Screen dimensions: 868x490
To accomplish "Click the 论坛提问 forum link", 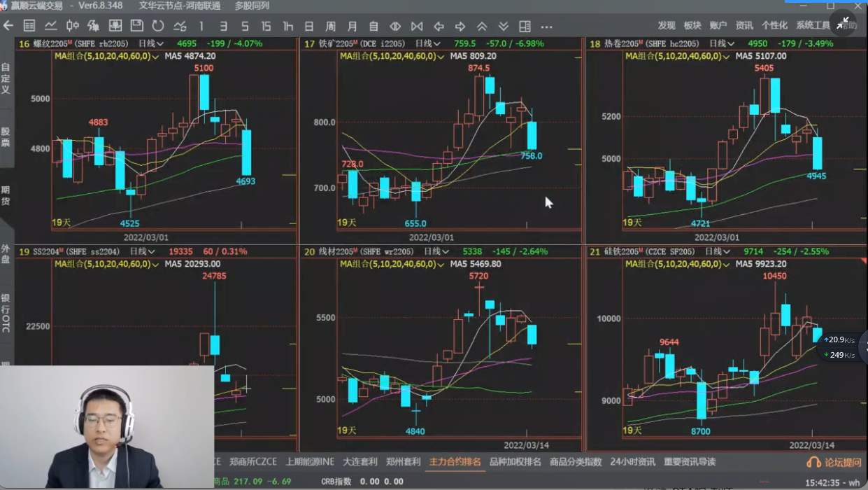I will (x=834, y=462).
